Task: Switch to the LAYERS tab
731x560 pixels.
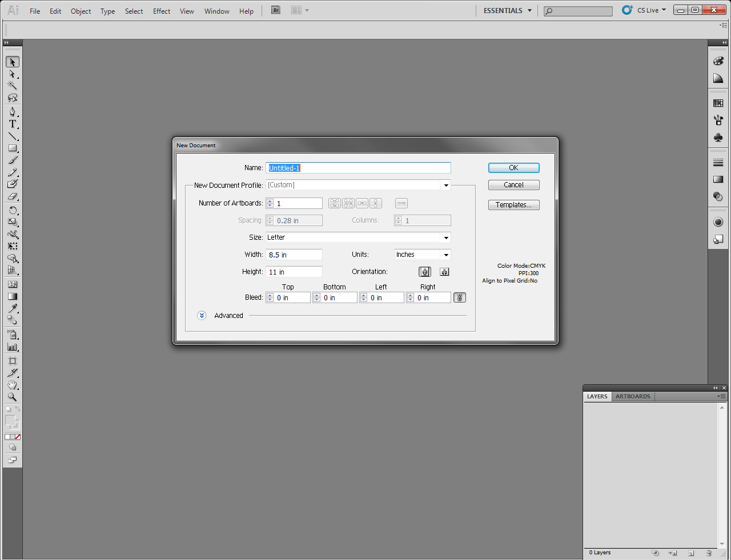Action: (597, 396)
